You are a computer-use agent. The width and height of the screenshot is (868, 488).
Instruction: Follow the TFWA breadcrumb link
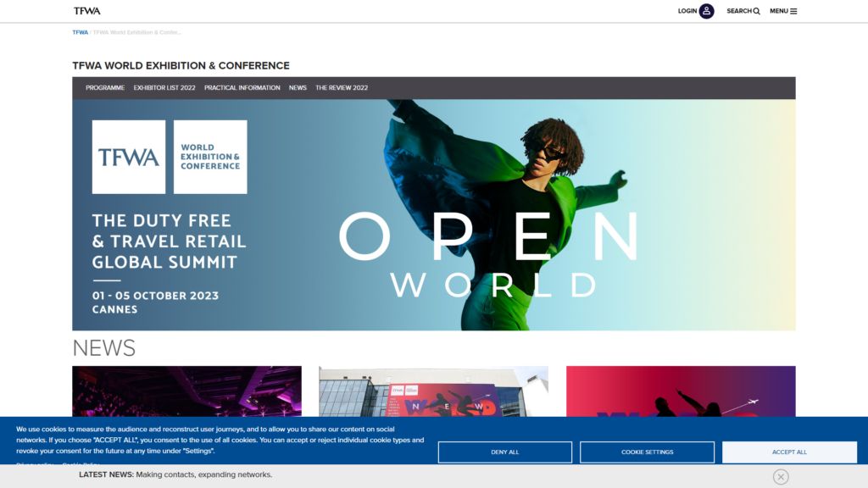pyautogui.click(x=80, y=33)
